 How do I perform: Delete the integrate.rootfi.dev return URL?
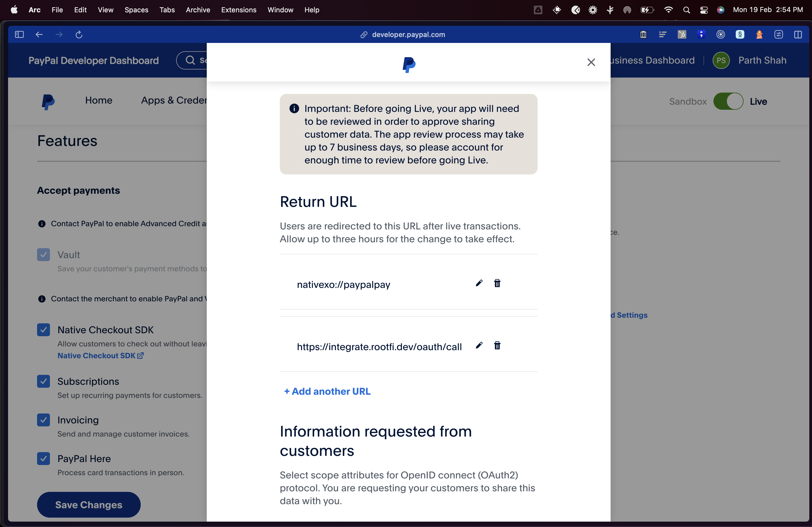tap(497, 346)
